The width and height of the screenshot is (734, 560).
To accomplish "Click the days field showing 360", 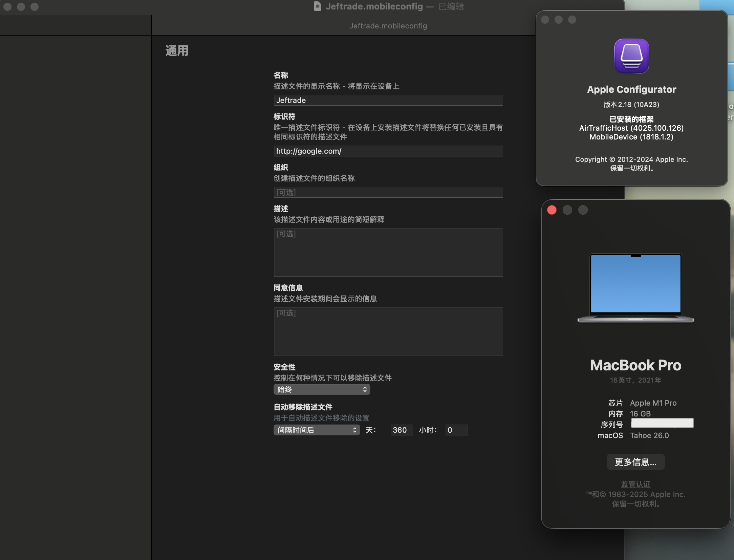I will 401,430.
